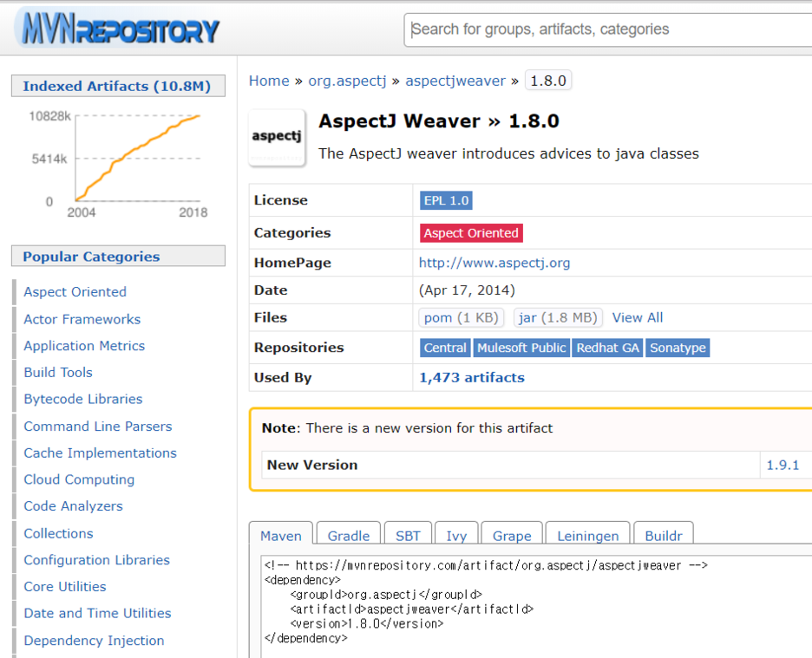Open Application Metrics category

84,345
